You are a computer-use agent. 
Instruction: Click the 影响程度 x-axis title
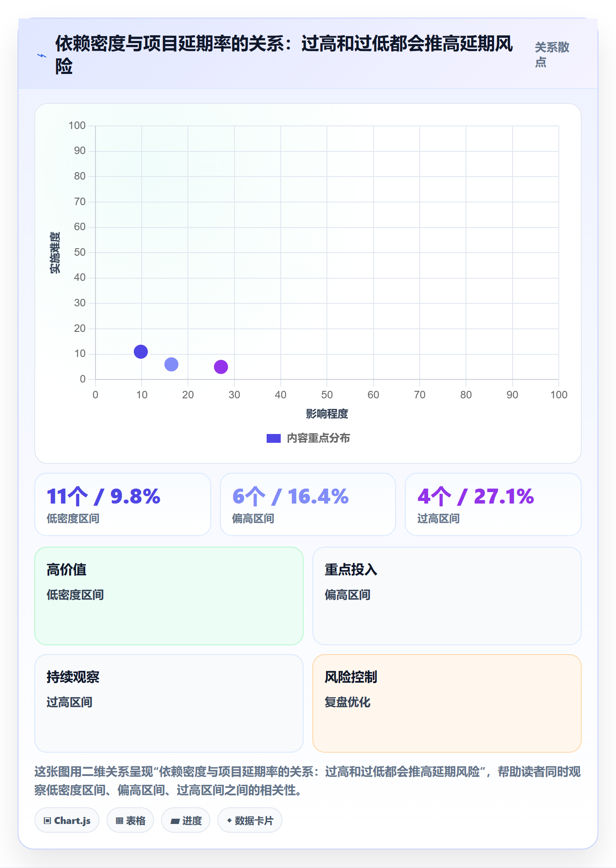coord(327,414)
